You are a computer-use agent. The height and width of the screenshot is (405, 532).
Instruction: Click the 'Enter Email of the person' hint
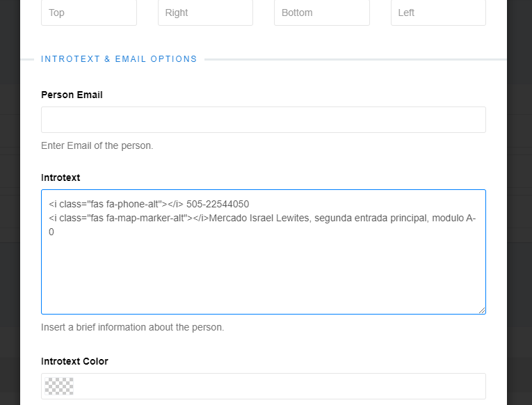point(97,145)
